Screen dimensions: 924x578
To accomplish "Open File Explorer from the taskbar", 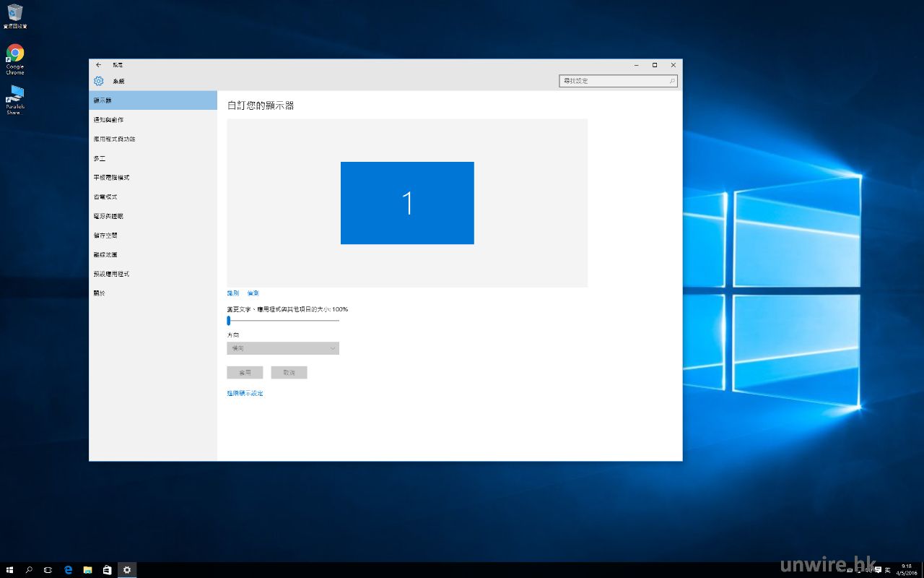I will point(87,570).
